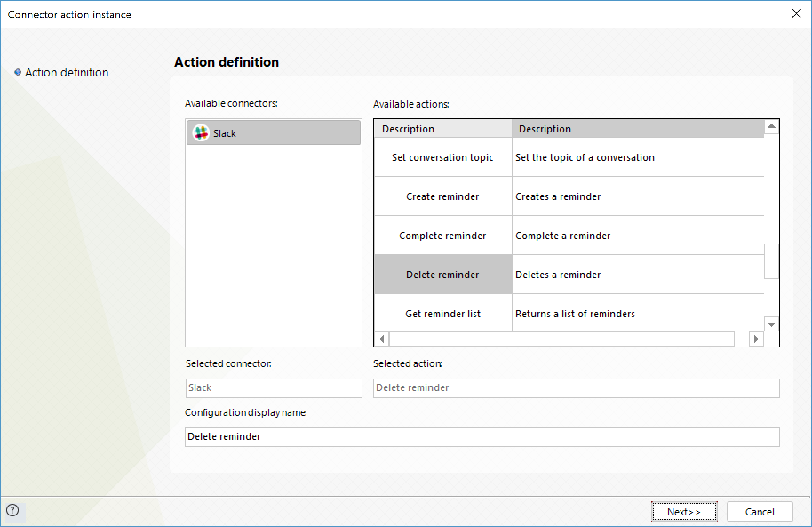Click the Action definition step bullet
The width and height of the screenshot is (812, 527).
18,72
